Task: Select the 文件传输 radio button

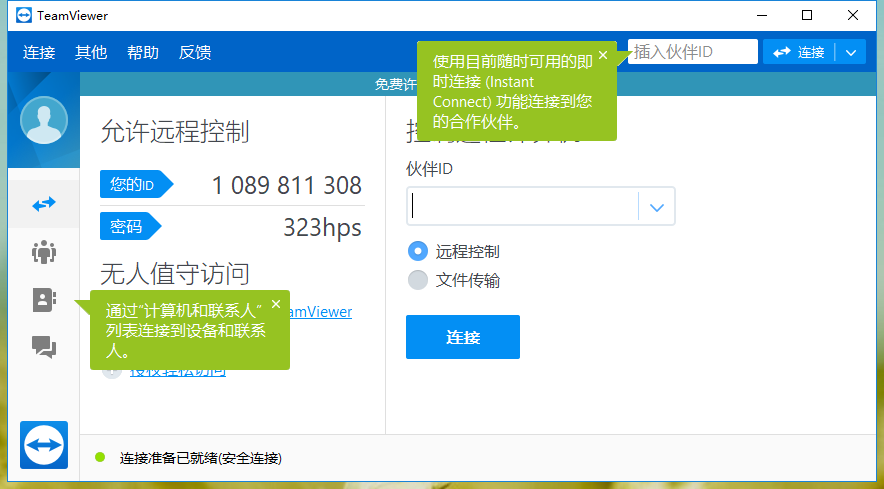Action: [x=418, y=280]
